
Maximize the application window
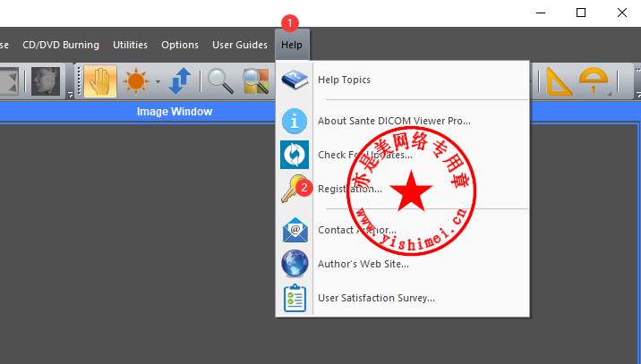pos(581,13)
